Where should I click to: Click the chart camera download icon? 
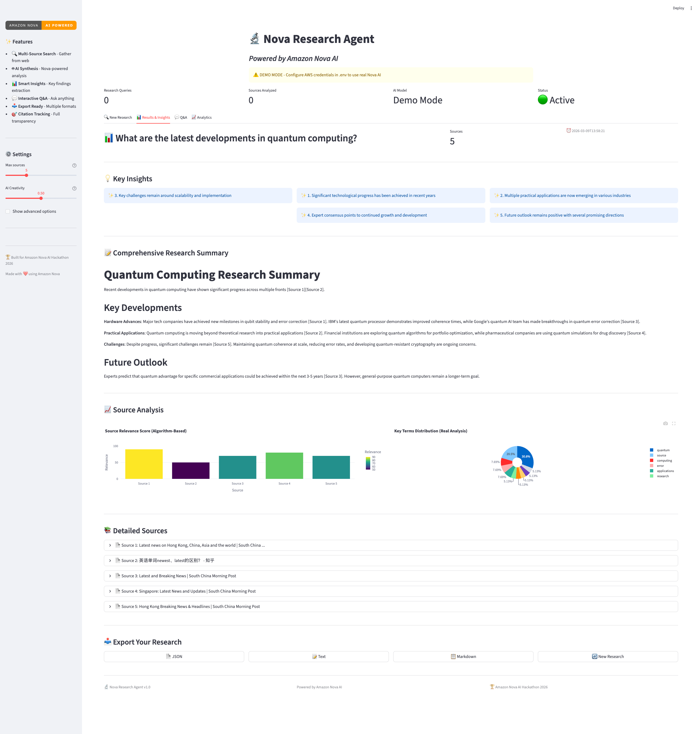(x=665, y=424)
